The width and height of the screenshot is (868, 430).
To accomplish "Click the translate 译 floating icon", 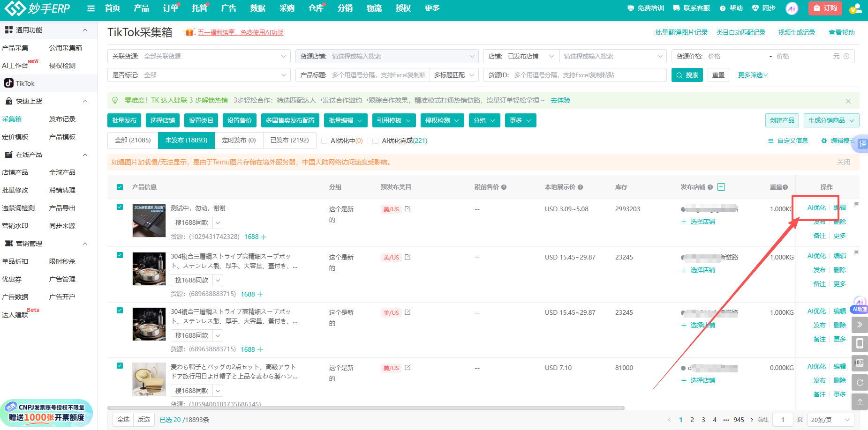I will 862,144.
